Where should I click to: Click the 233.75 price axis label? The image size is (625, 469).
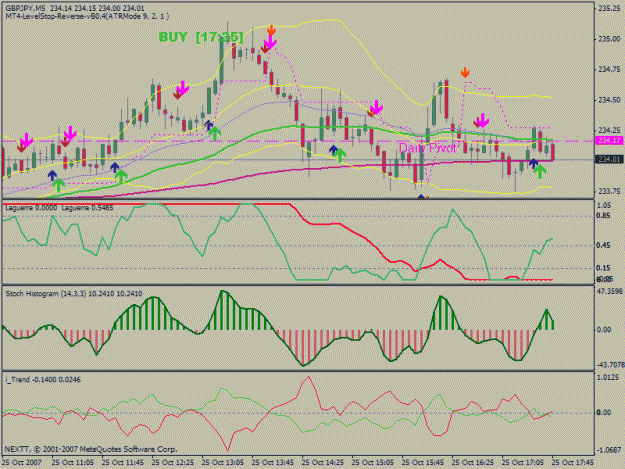click(x=609, y=191)
